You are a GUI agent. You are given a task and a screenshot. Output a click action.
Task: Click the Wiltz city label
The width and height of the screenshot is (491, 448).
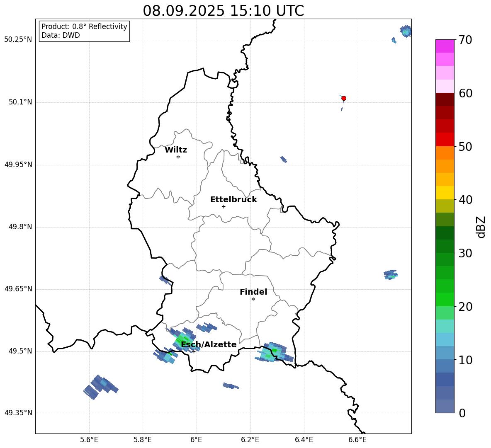176,150
